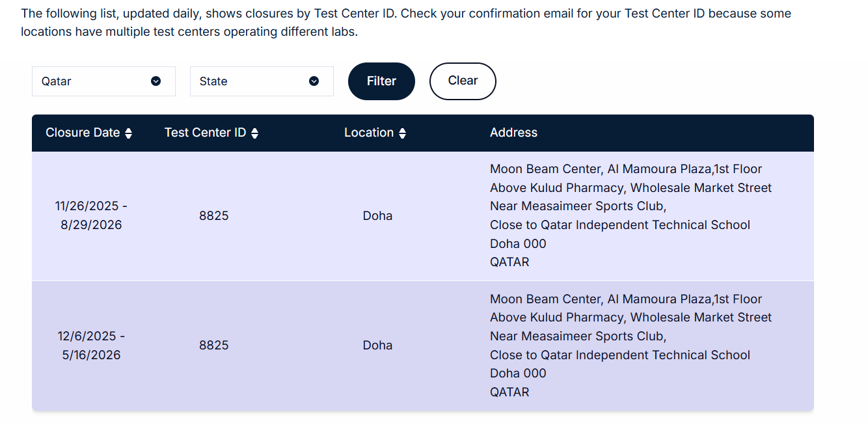Expand the State selection dropdown
This screenshot has width=868, height=436.
262,81
